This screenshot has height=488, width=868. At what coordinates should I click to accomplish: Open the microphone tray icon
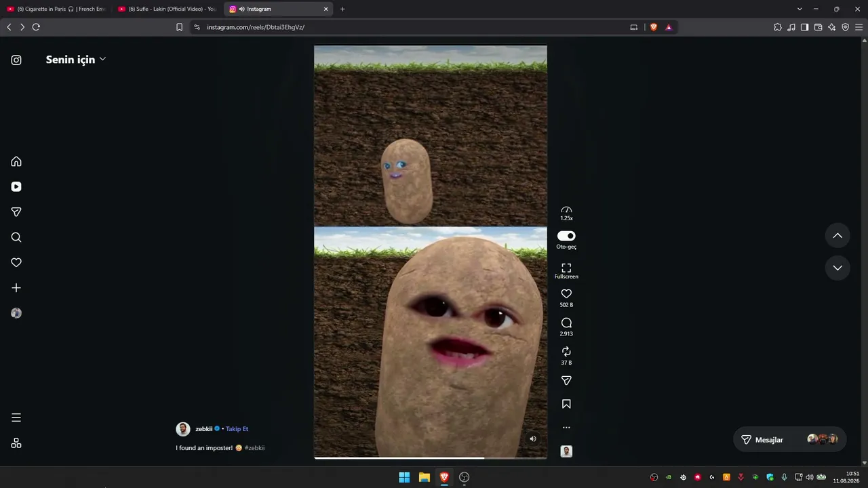tap(785, 477)
